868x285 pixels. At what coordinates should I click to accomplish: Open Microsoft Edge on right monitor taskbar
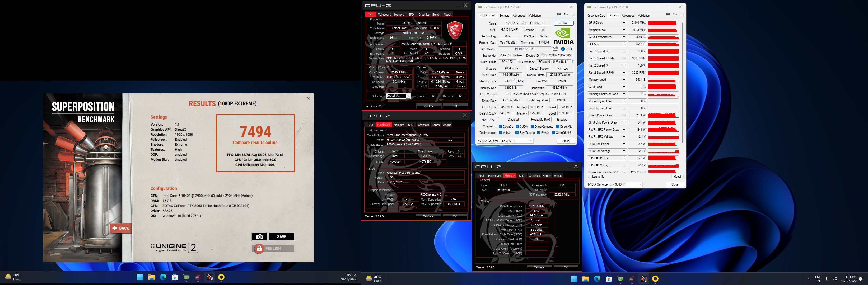(x=597, y=279)
